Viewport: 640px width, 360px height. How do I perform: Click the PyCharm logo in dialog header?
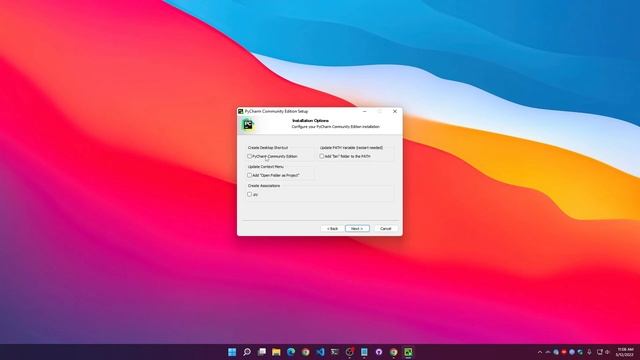click(x=248, y=124)
